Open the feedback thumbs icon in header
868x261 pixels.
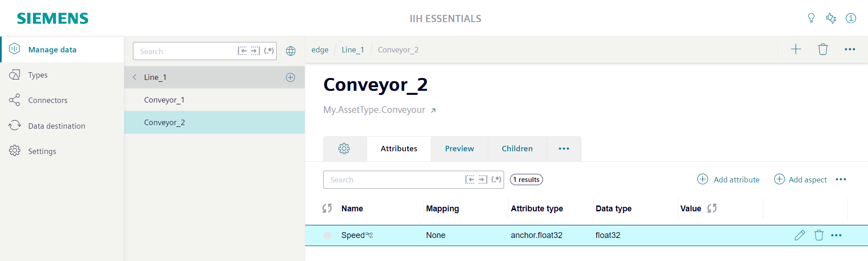(831, 18)
